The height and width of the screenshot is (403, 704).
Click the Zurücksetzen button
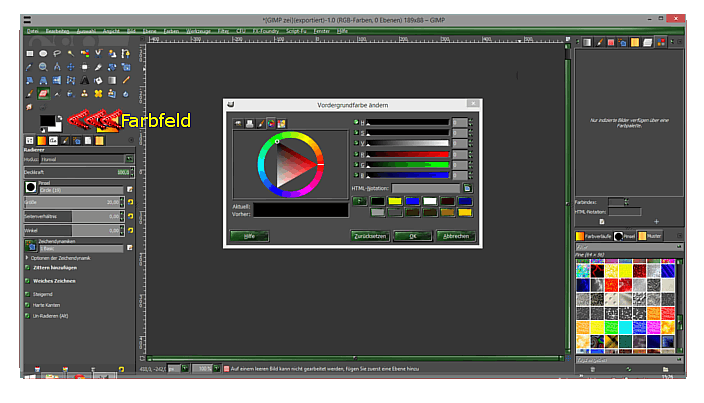point(370,236)
